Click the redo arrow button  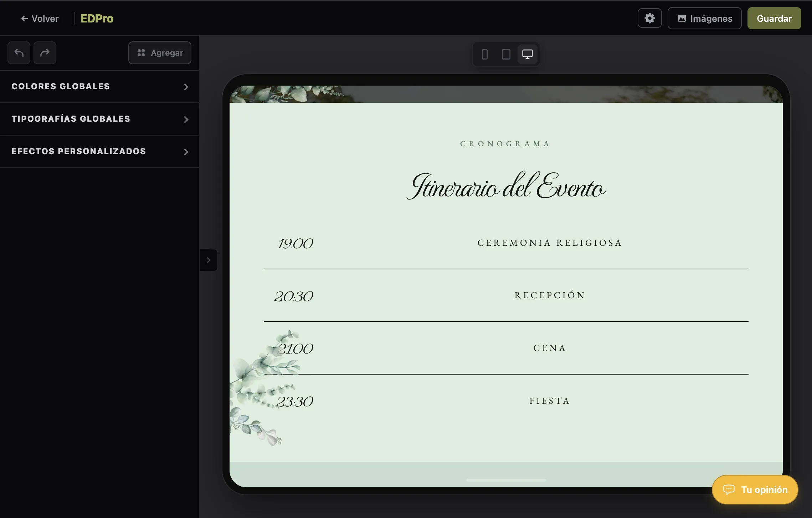(x=45, y=53)
